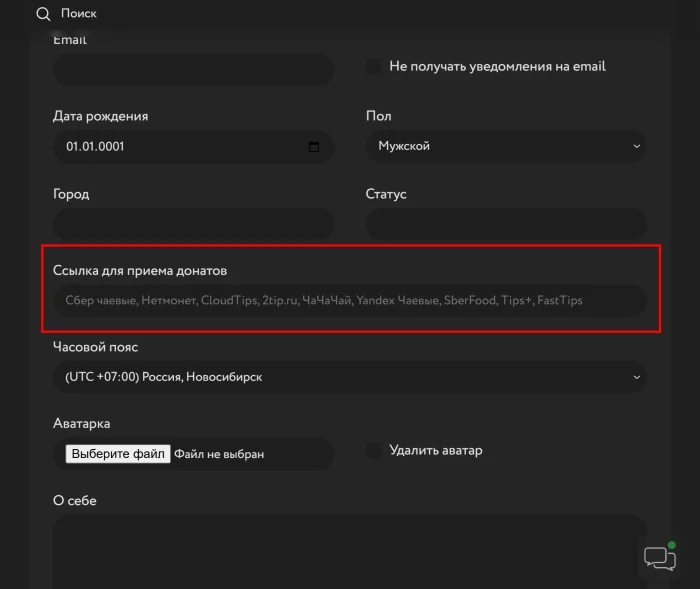Open the calendar picker in Дата рождения
Image resolution: width=700 pixels, height=589 pixels.
coord(314,147)
